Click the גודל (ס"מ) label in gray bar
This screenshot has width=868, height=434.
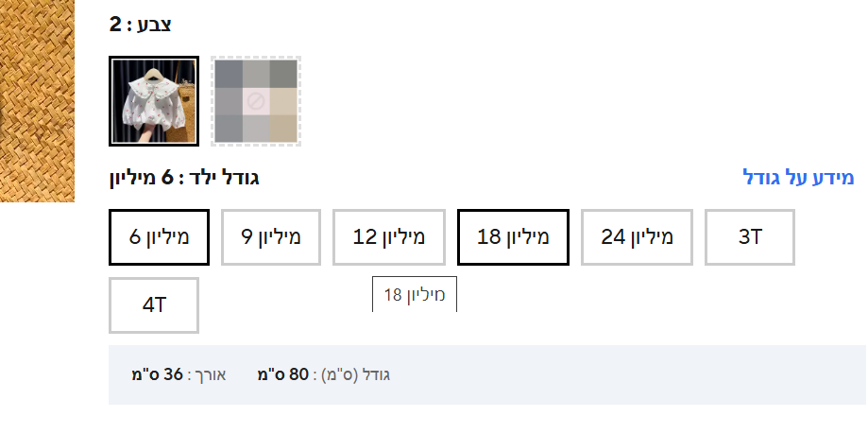point(354,374)
